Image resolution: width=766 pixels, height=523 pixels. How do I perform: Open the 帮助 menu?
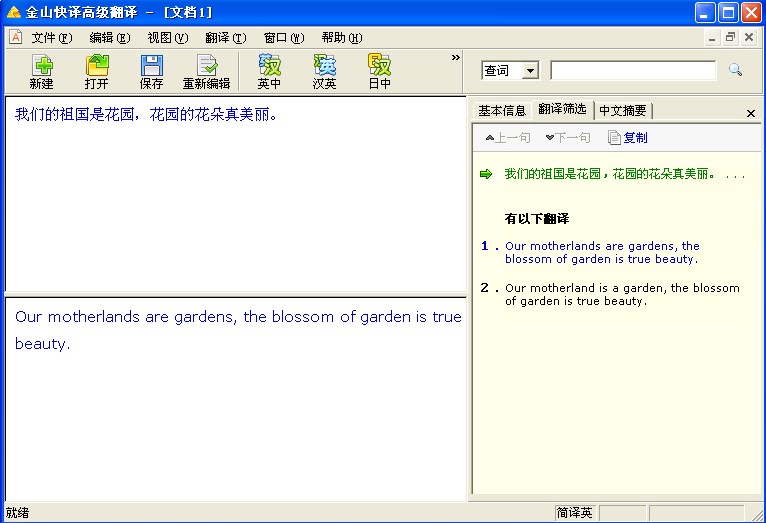pos(341,38)
